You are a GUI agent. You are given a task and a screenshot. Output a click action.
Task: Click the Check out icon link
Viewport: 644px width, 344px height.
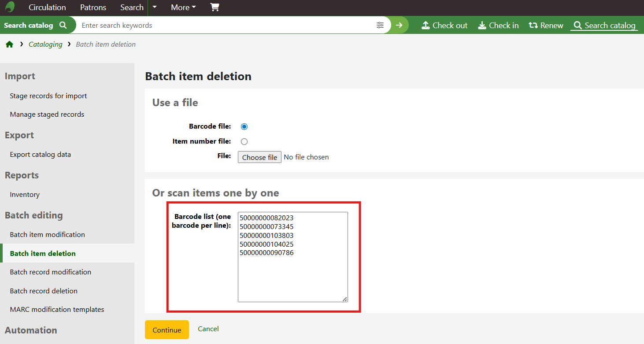coord(444,26)
